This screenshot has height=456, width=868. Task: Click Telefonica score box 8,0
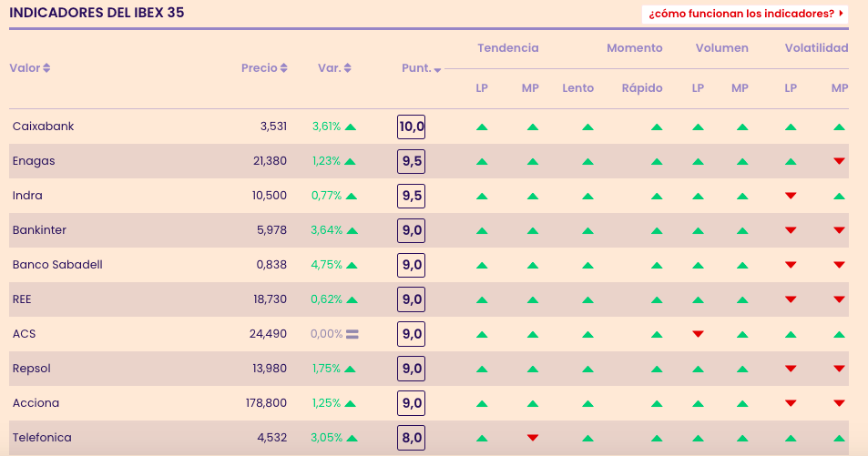coord(412,439)
